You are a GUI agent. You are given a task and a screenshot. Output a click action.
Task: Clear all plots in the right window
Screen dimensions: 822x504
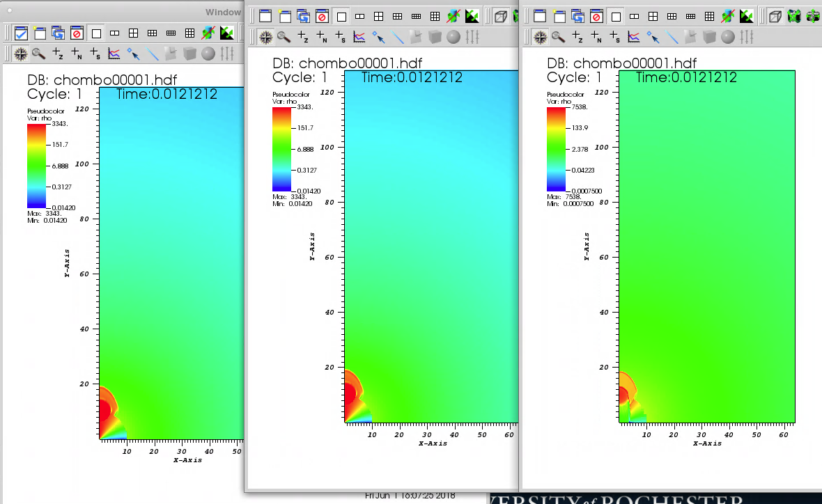click(728, 17)
